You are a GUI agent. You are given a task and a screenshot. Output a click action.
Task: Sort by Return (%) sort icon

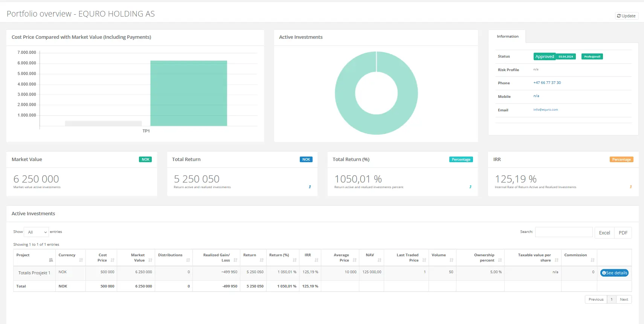(295, 260)
